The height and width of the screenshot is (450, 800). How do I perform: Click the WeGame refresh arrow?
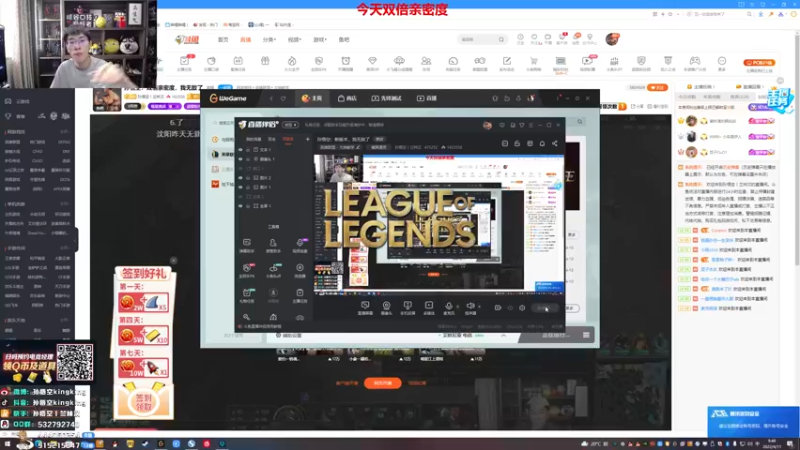click(x=283, y=98)
